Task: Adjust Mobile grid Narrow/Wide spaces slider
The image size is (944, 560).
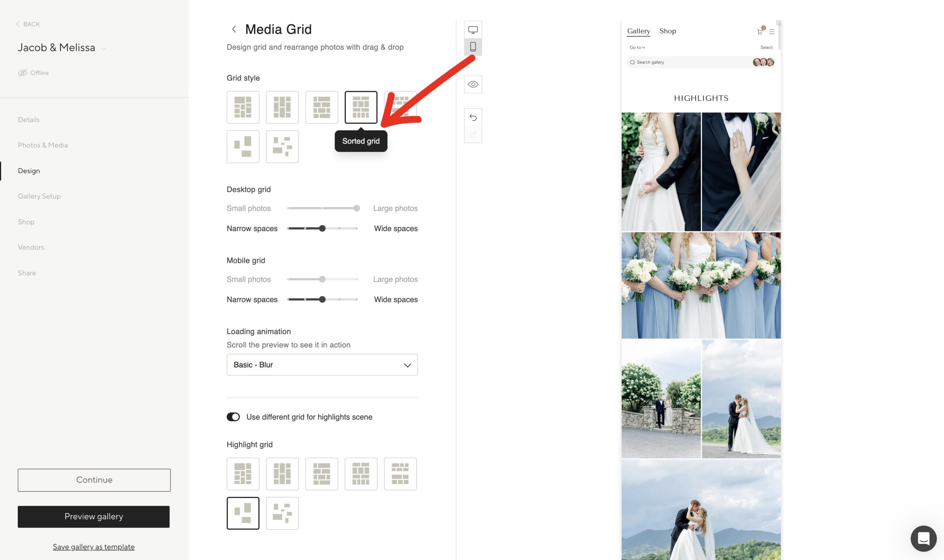Action: click(322, 299)
